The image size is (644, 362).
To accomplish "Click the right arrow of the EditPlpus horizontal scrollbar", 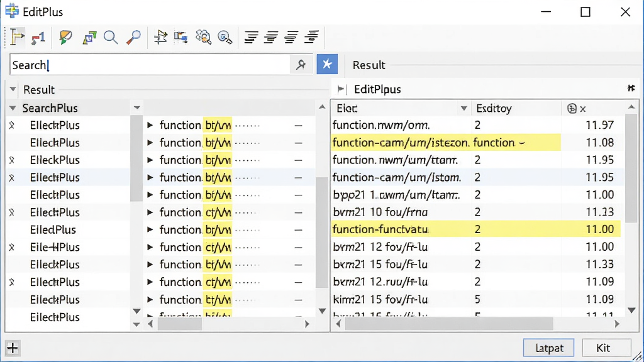I will [x=617, y=324].
